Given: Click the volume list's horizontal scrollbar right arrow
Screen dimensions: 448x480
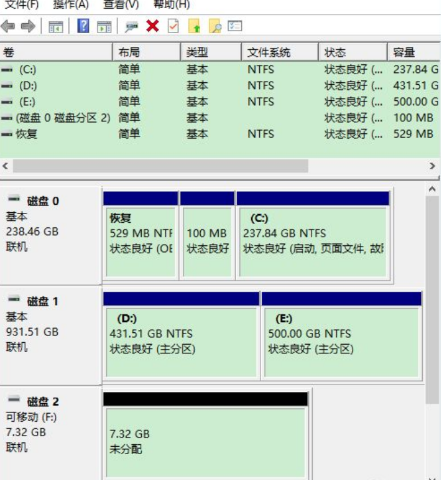Looking at the screenshot, I should point(433,166).
